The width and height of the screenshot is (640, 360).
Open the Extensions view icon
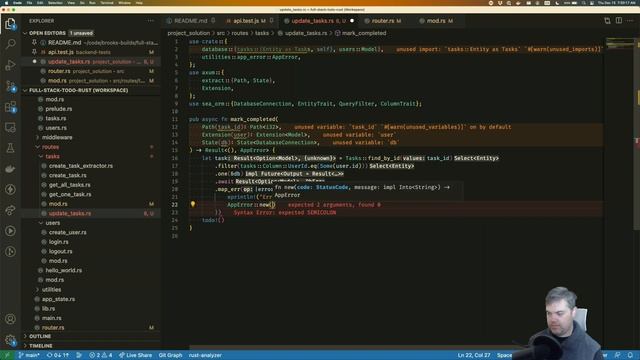pos(10,107)
